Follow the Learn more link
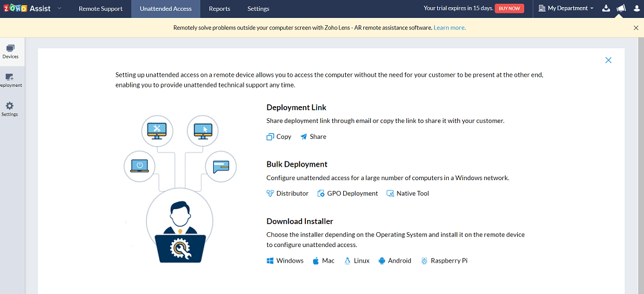The image size is (644, 294). click(x=450, y=28)
